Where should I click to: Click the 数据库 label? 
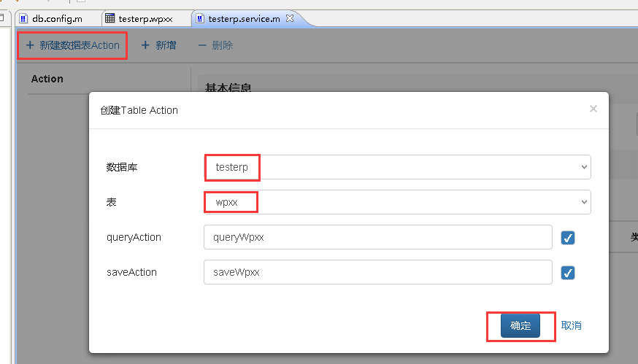click(122, 167)
